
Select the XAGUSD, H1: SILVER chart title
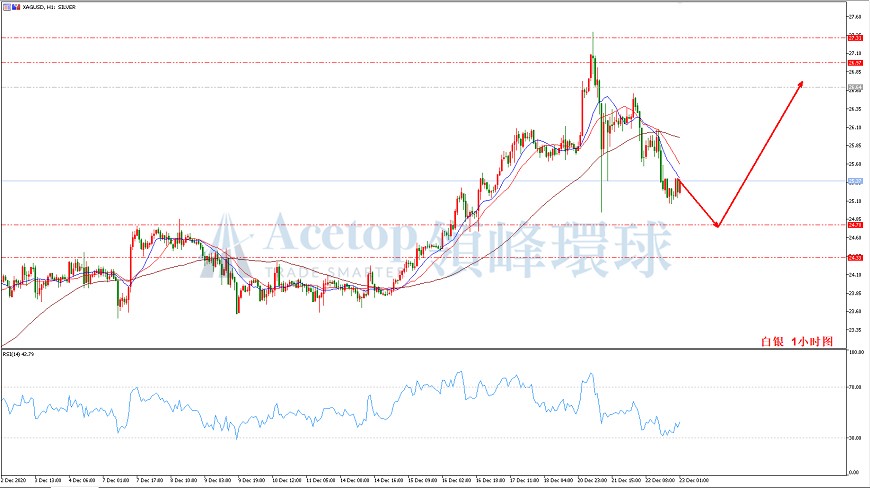(50, 7)
